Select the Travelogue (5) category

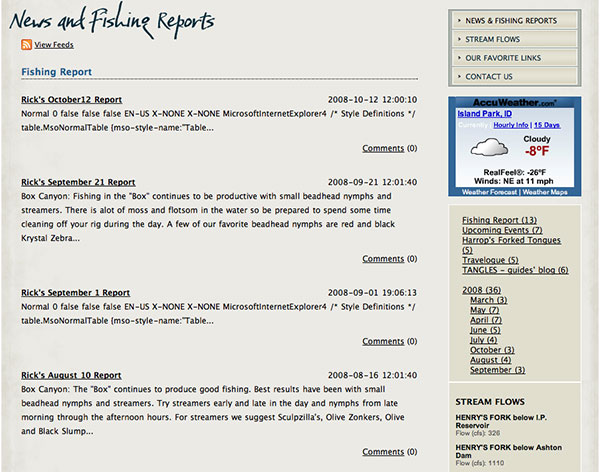click(490, 260)
